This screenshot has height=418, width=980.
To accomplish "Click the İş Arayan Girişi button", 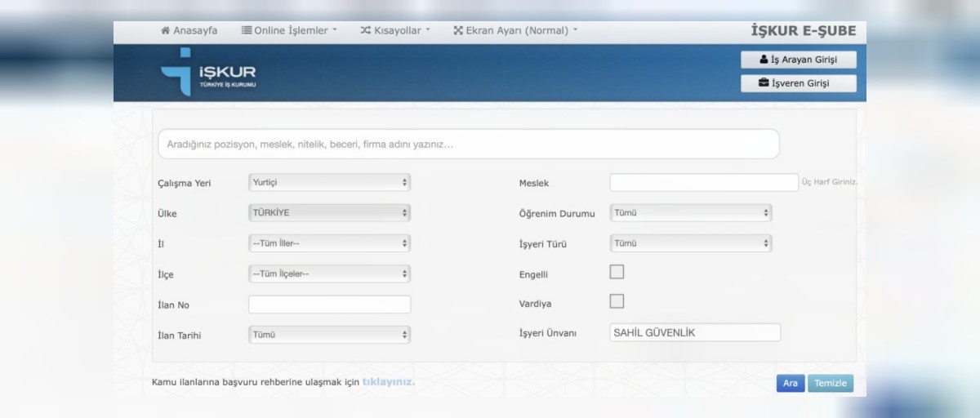I will [799, 60].
